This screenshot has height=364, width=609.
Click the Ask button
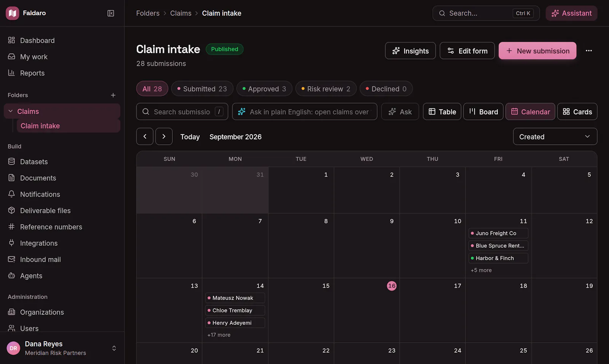pyautogui.click(x=400, y=112)
